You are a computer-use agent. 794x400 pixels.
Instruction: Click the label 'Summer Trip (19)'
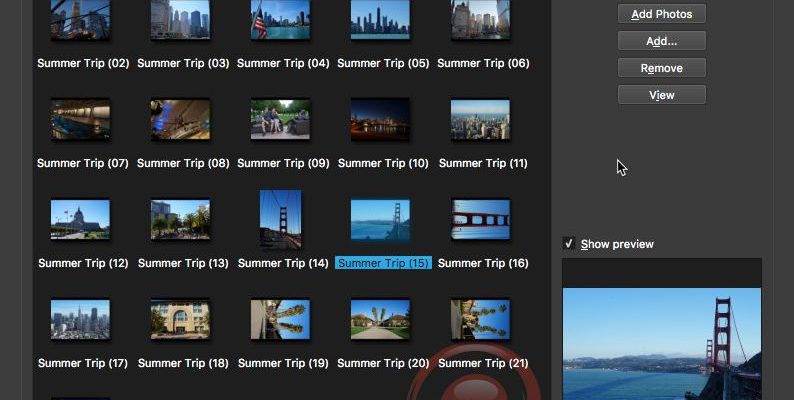tap(283, 363)
